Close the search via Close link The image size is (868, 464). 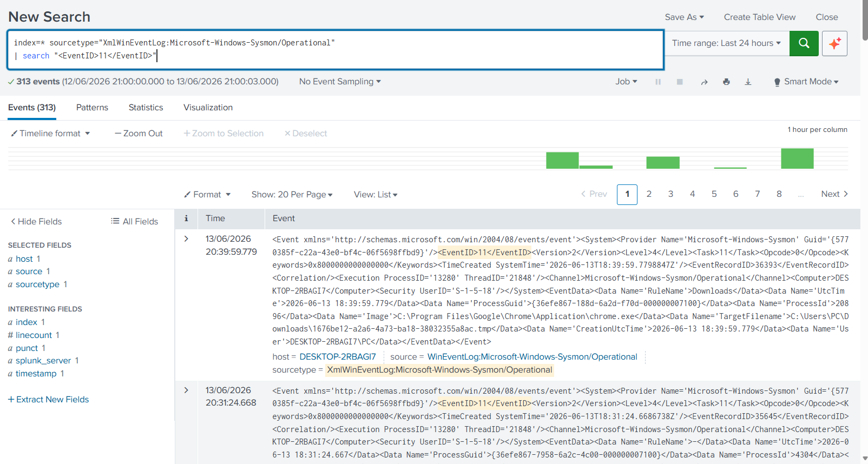click(x=827, y=17)
